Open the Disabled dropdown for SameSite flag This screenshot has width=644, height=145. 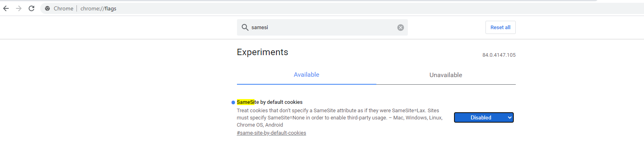(x=484, y=117)
